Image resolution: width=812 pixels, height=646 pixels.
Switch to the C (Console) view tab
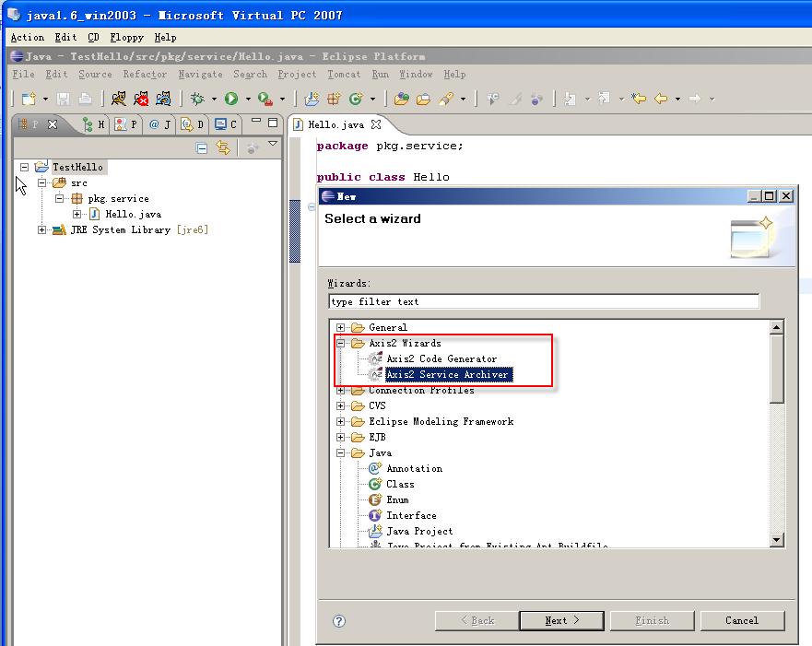coord(226,124)
